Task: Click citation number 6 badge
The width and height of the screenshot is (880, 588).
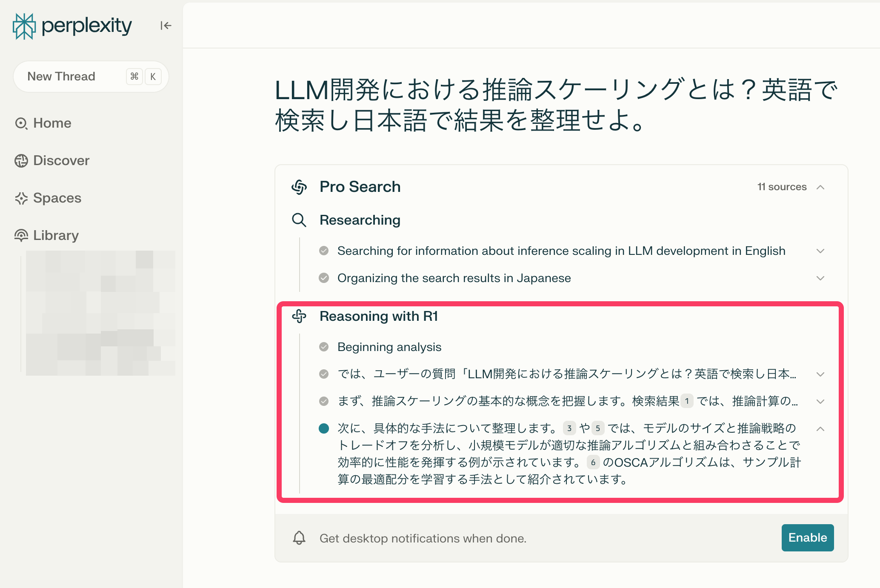Action: pos(593,462)
